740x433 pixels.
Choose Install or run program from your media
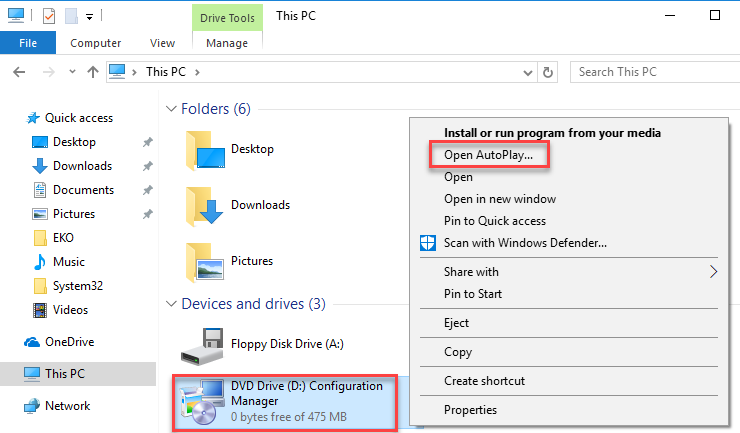(552, 133)
